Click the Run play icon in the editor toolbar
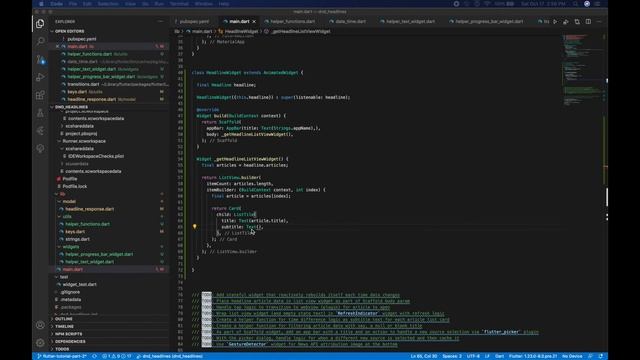This screenshot has height=360, width=640. [x=555, y=22]
